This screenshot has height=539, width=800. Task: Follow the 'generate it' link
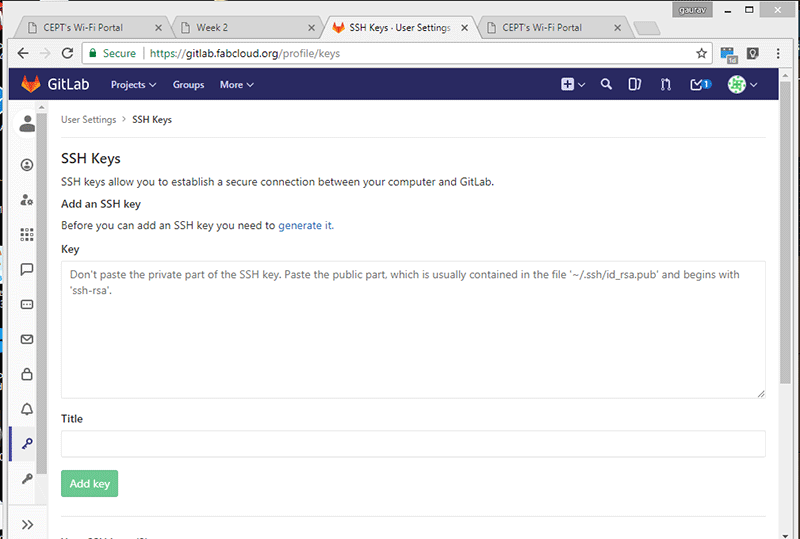306,225
